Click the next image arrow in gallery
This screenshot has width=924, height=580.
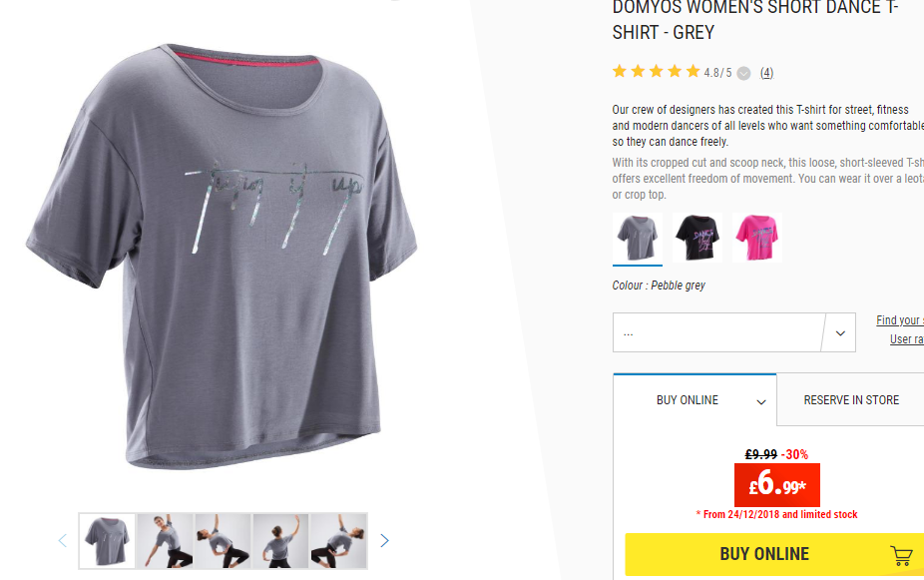coord(384,540)
